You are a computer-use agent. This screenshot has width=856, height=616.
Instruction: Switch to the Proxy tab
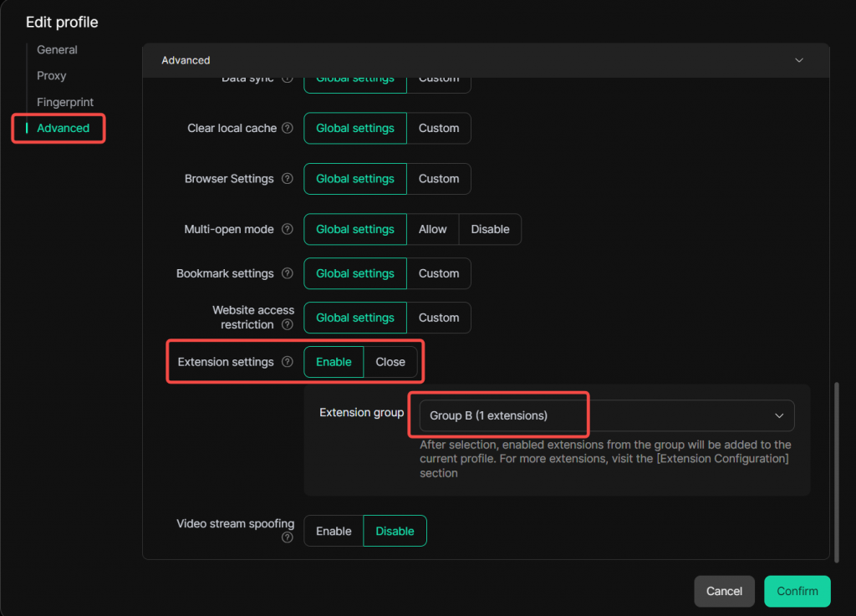(x=51, y=76)
